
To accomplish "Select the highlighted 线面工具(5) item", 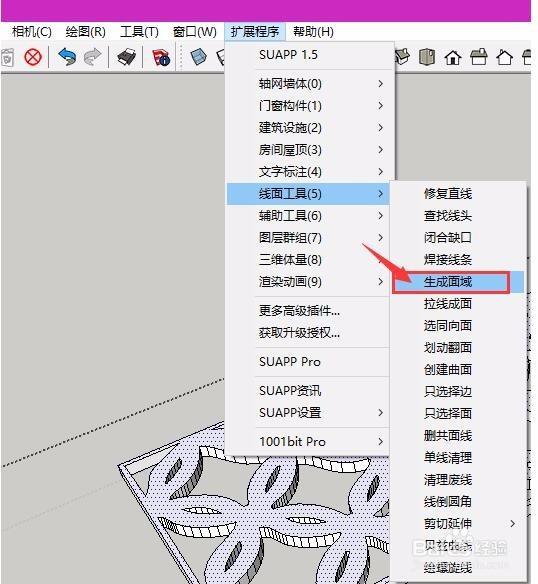I will click(x=308, y=194).
